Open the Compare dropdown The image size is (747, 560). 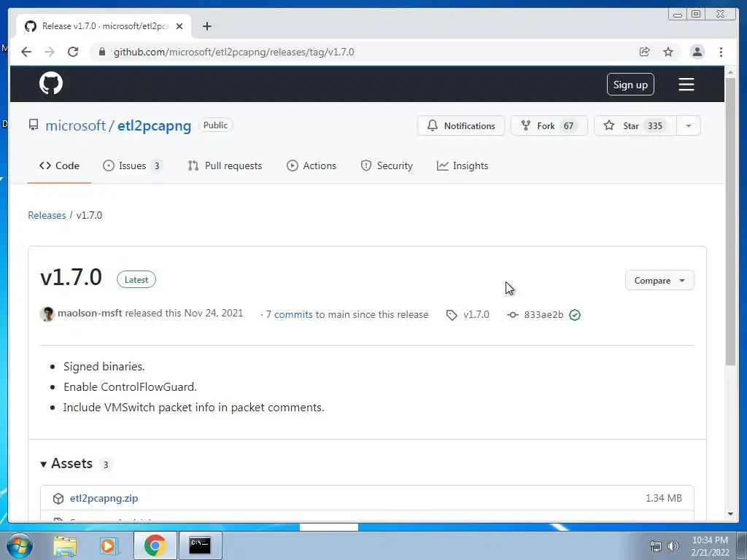tap(659, 281)
